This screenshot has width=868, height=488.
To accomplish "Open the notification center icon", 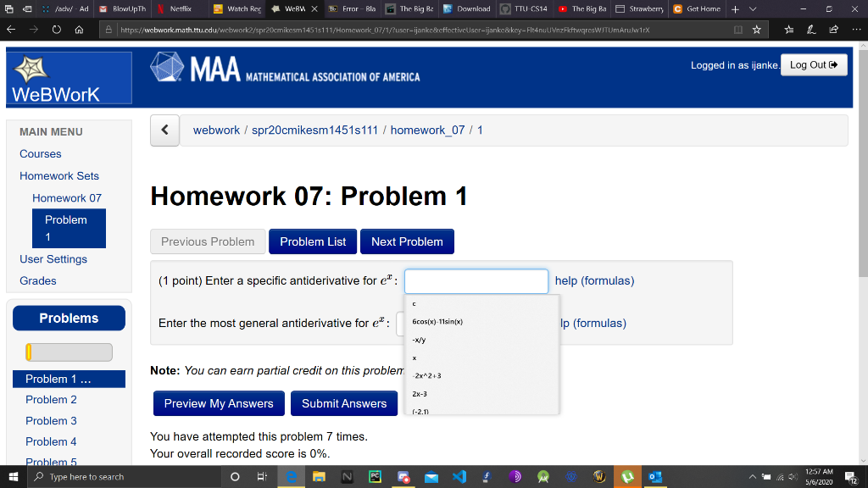I will pyautogui.click(x=851, y=476).
